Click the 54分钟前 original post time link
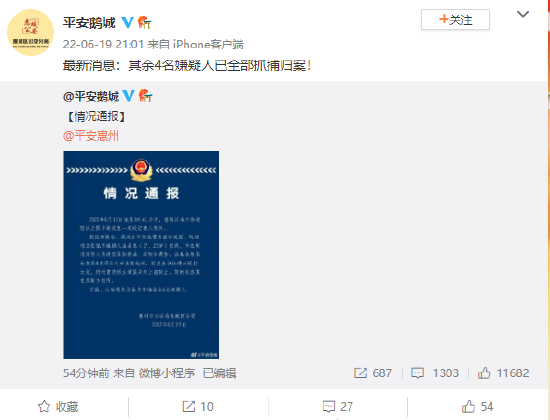The height and width of the screenshot is (420, 550). coord(86,373)
